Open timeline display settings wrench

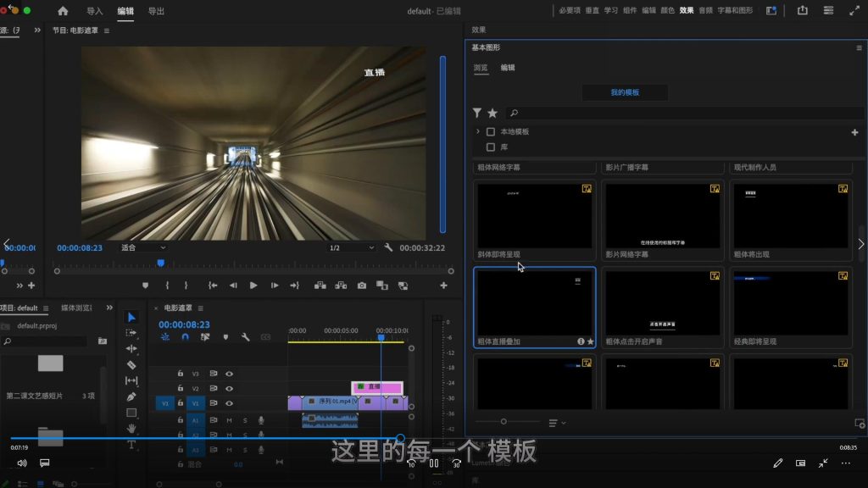point(246,336)
